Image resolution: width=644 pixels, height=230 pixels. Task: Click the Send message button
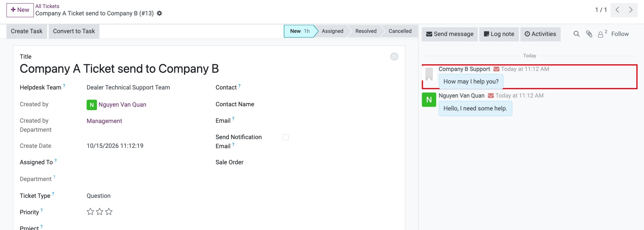(450, 34)
